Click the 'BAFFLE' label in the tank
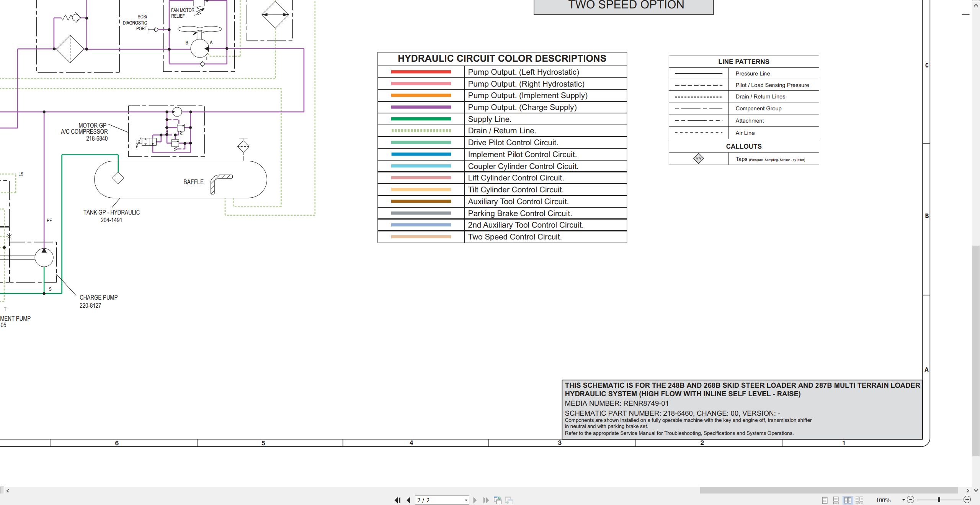The height and width of the screenshot is (505, 980). 193,182
